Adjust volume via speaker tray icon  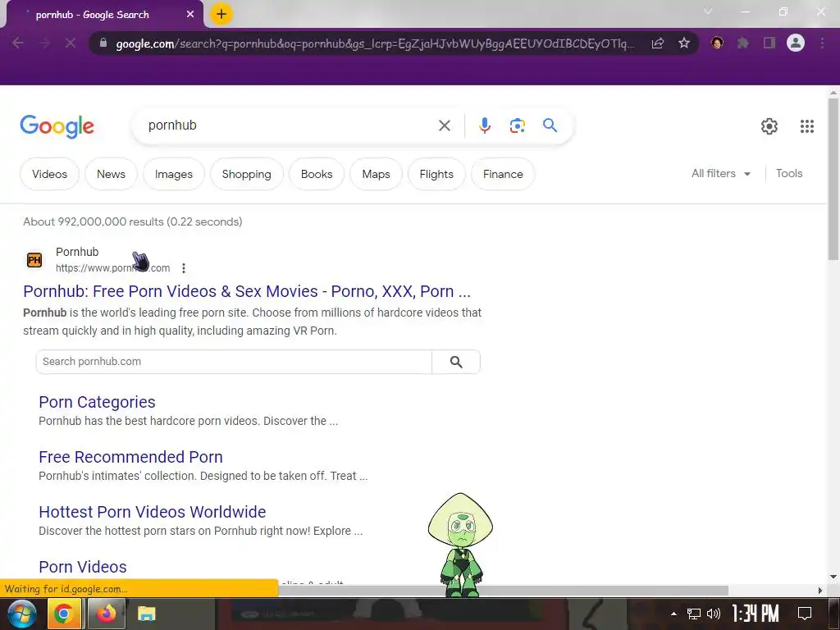pyautogui.click(x=714, y=614)
